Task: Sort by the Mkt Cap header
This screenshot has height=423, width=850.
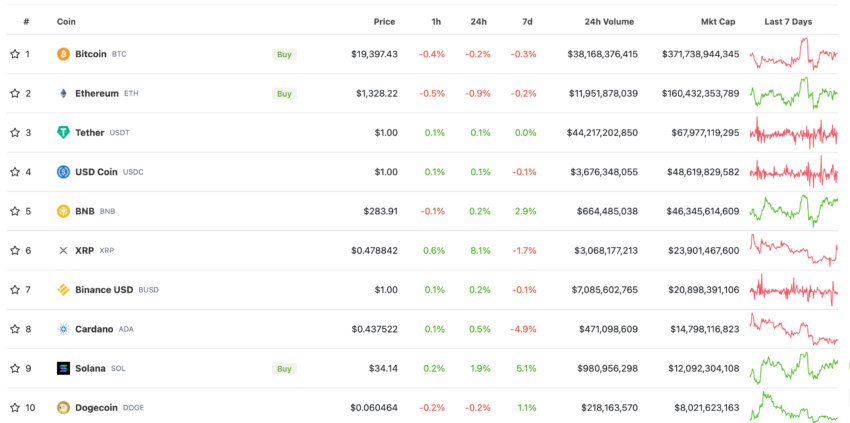Action: click(x=718, y=22)
